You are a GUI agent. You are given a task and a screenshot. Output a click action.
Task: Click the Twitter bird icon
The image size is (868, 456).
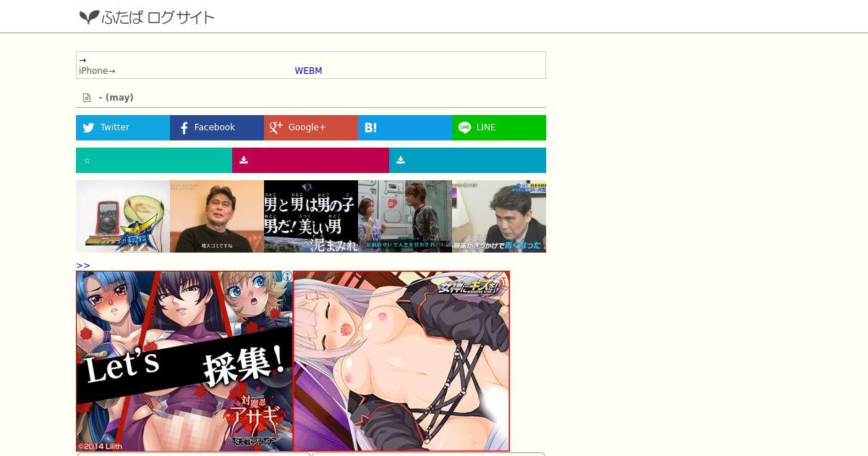coord(88,127)
